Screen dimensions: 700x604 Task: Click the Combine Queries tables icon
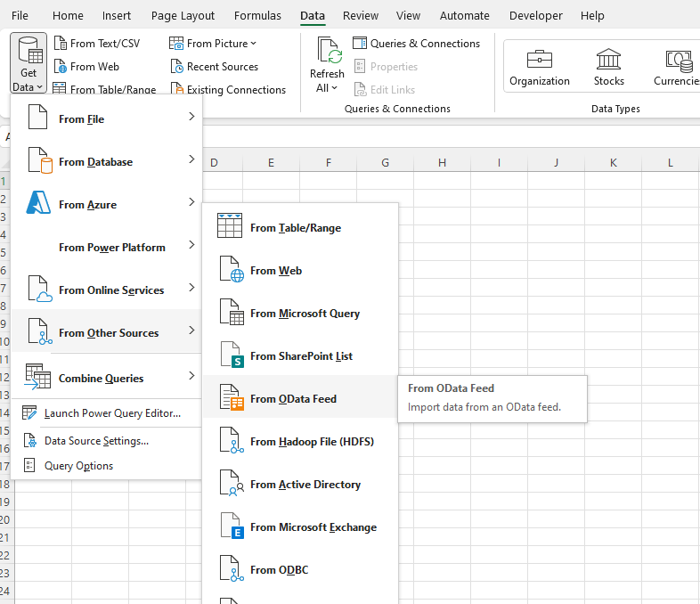pos(38,376)
